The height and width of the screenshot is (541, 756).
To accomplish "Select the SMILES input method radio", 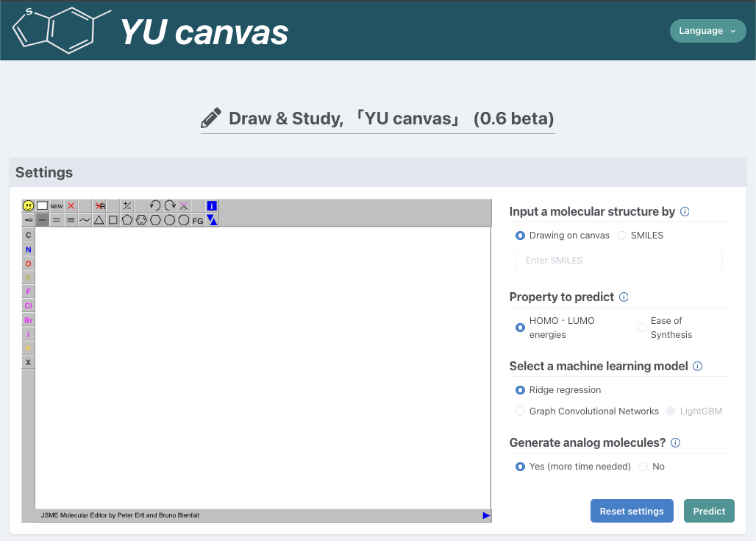I will (x=622, y=236).
